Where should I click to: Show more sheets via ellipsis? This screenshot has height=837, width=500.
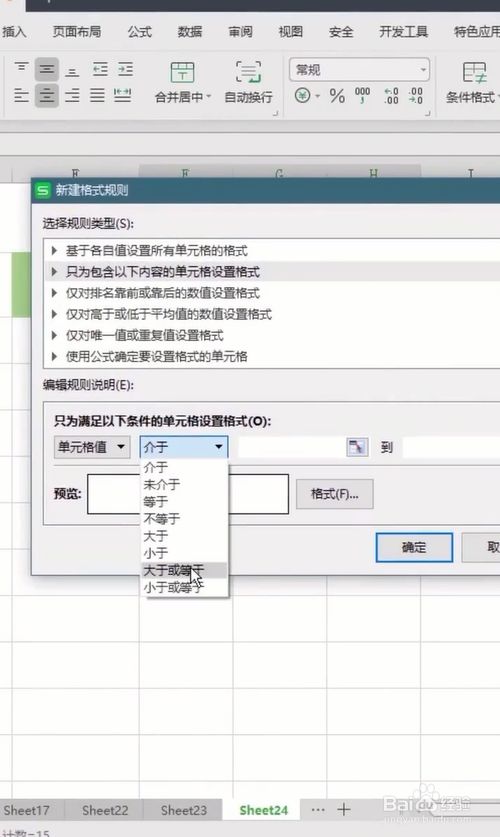tap(318, 810)
